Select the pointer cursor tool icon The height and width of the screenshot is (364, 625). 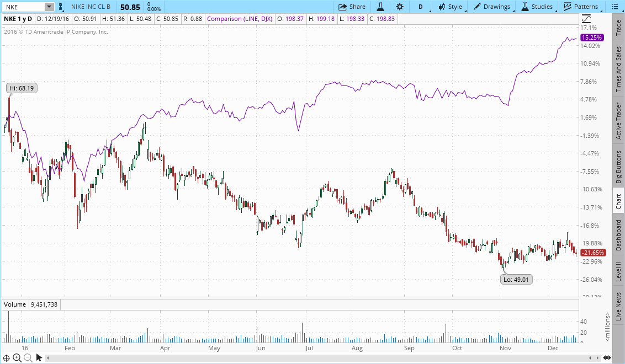pyautogui.click(x=39, y=357)
